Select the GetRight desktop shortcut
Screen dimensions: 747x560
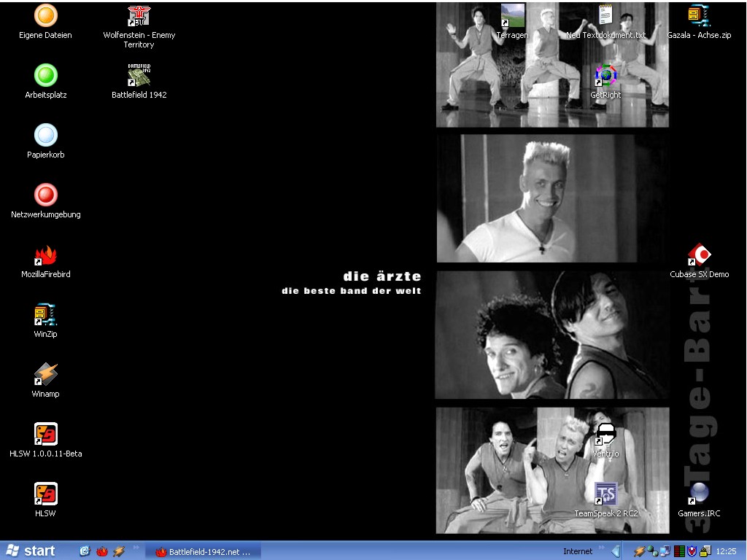tap(606, 82)
